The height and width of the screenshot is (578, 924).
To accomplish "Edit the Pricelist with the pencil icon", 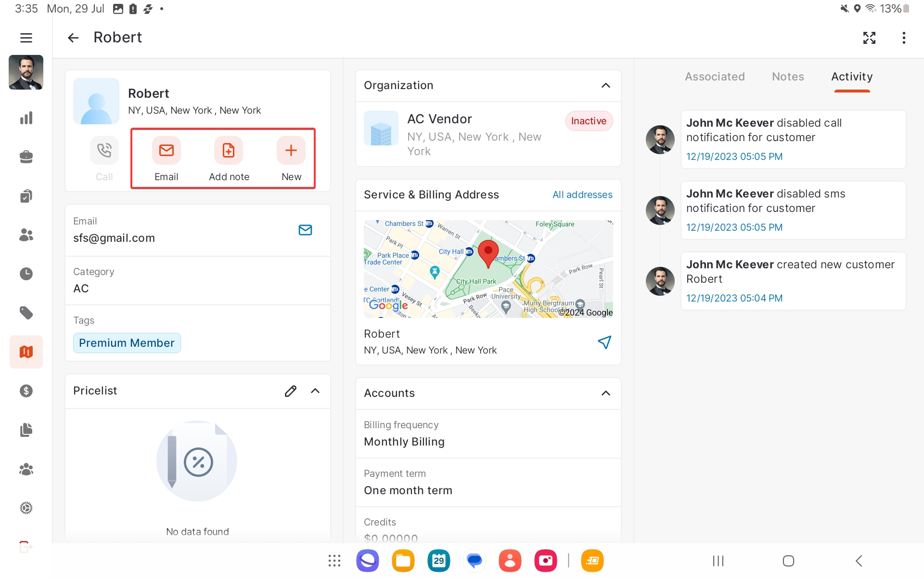I will 290,391.
